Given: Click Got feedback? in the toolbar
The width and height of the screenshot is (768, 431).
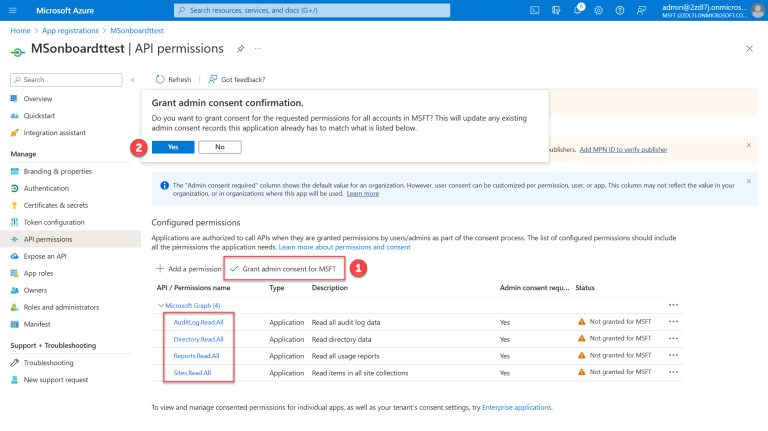Looking at the screenshot, I should 237,79.
